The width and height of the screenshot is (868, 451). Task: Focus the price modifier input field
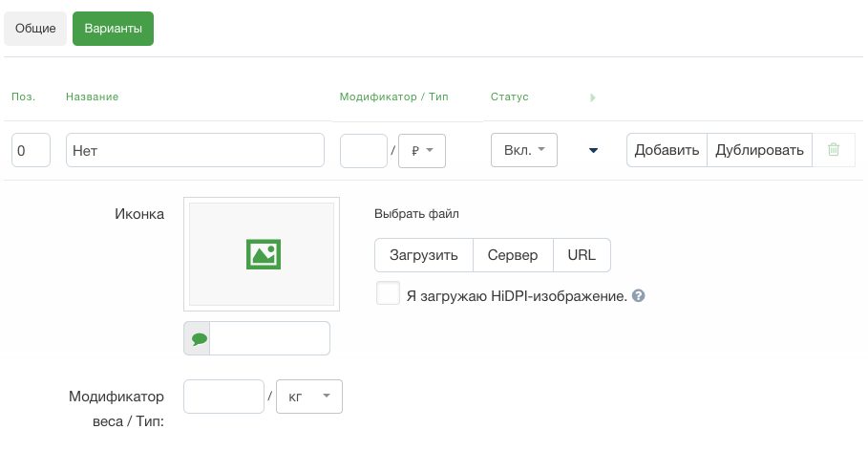(364, 150)
